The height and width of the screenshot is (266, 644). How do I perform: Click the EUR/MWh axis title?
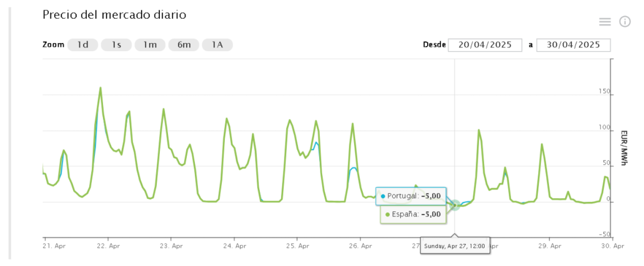coord(624,148)
